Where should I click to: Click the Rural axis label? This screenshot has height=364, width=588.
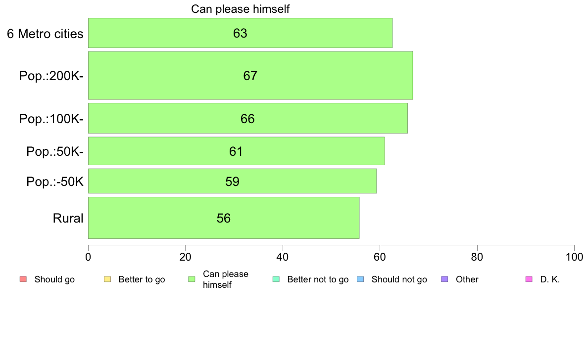coord(68,218)
